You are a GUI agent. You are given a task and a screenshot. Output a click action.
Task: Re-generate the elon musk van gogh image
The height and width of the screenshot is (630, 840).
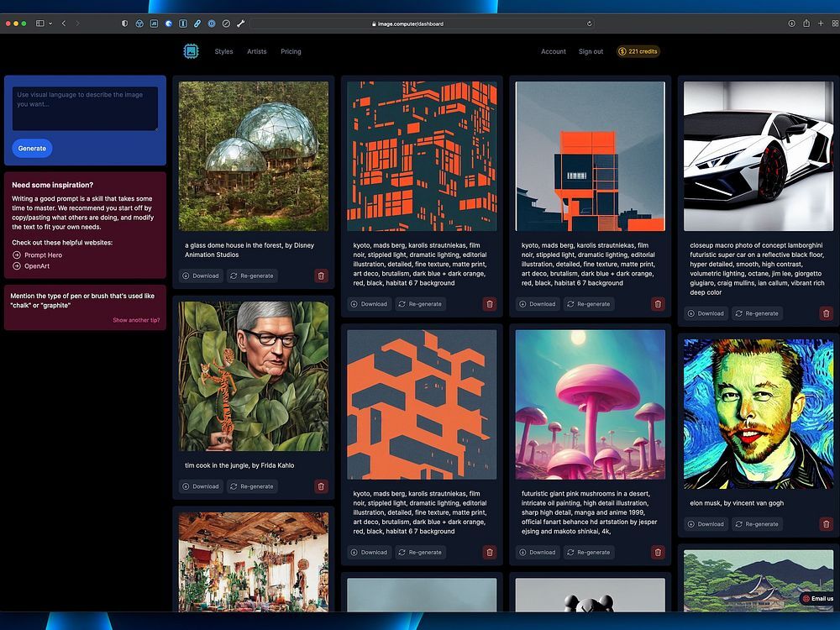(x=757, y=524)
